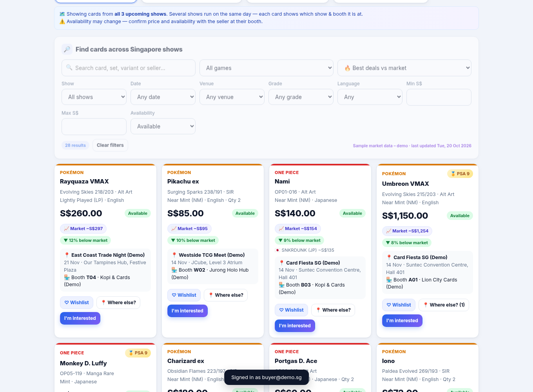Click the Market ~S$1,254 chip
The height and width of the screenshot is (392, 533).
[407, 231]
